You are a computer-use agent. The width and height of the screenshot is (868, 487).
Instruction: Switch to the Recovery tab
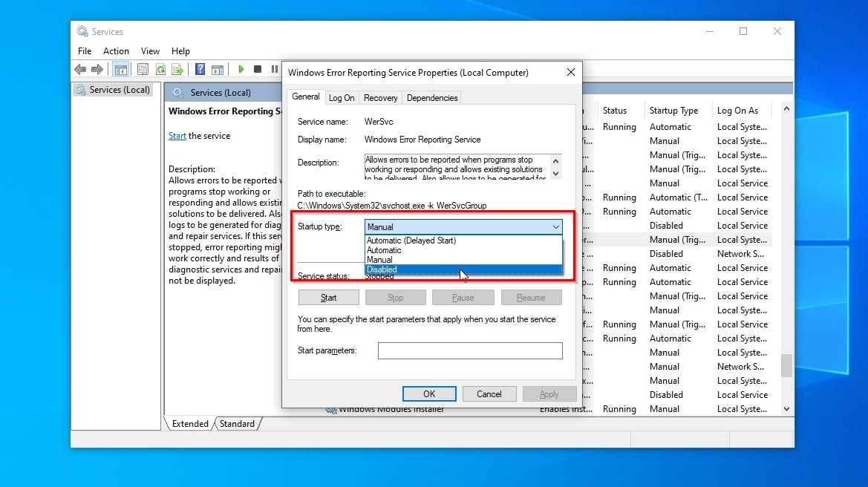(380, 98)
